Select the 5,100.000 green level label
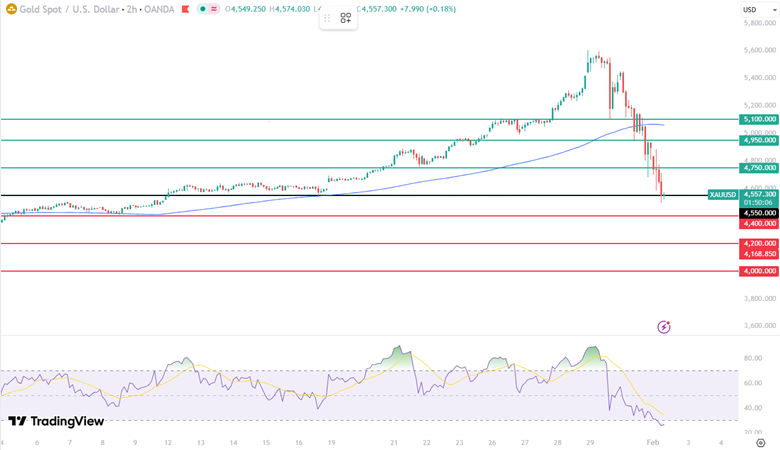Viewport: 780px width, 450px height. 758,119
